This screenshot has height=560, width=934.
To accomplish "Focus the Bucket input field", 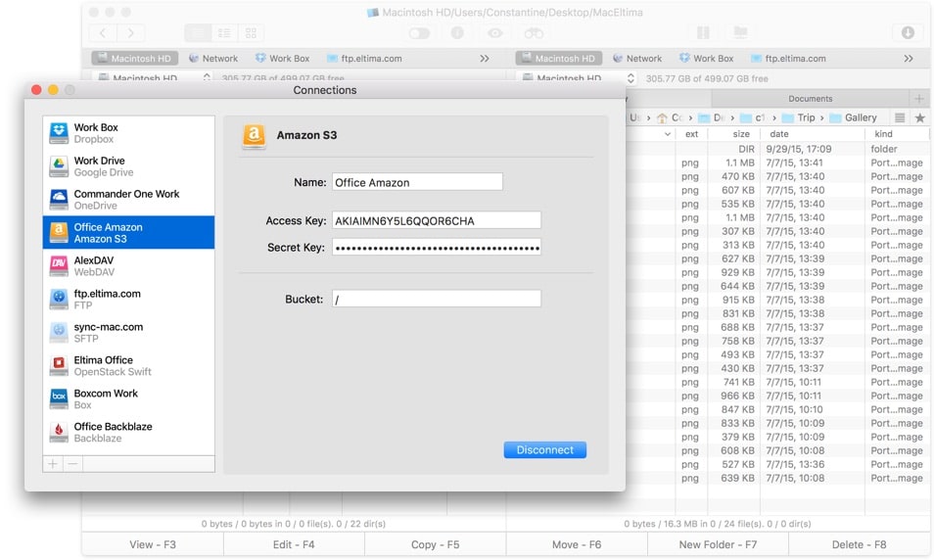I will (437, 299).
